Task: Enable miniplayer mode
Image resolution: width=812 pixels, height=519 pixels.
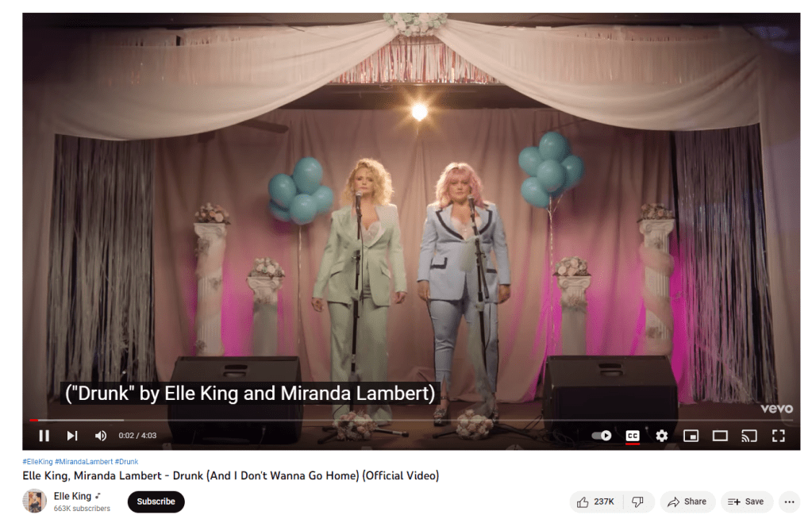Action: [691, 436]
